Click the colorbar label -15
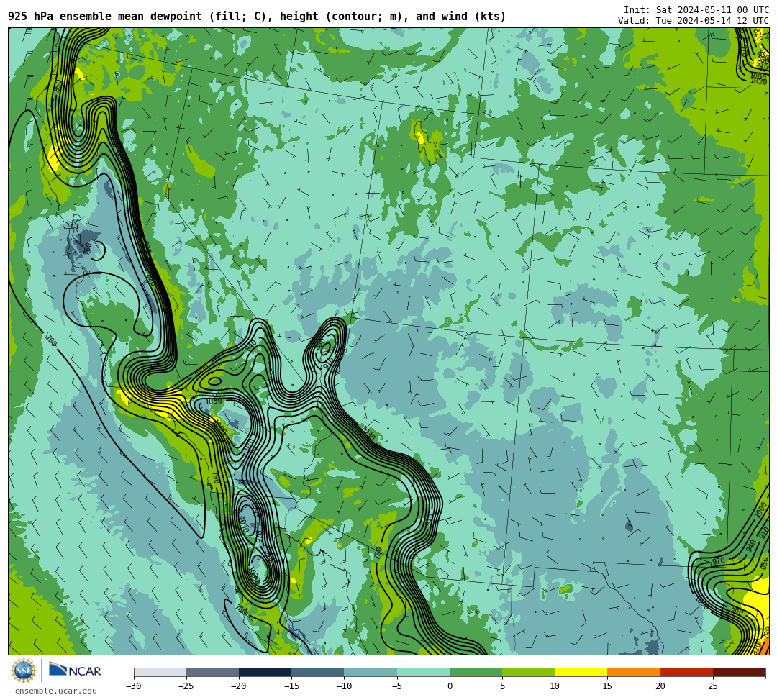Viewport: 777px width, 700px height. 291,686
